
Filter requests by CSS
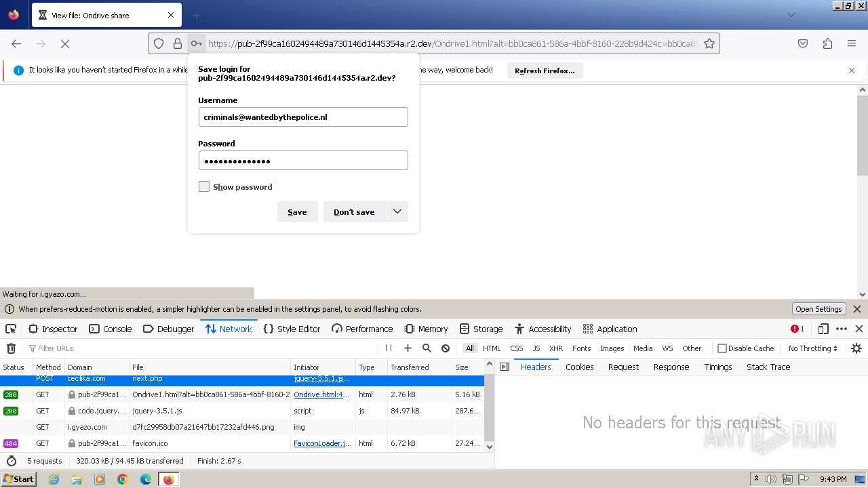pyautogui.click(x=517, y=348)
